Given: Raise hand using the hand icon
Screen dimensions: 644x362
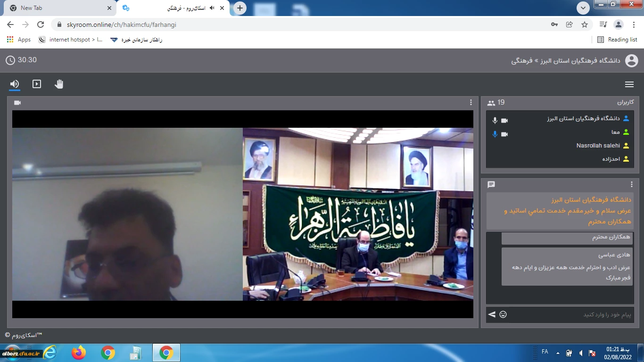Looking at the screenshot, I should point(59,84).
